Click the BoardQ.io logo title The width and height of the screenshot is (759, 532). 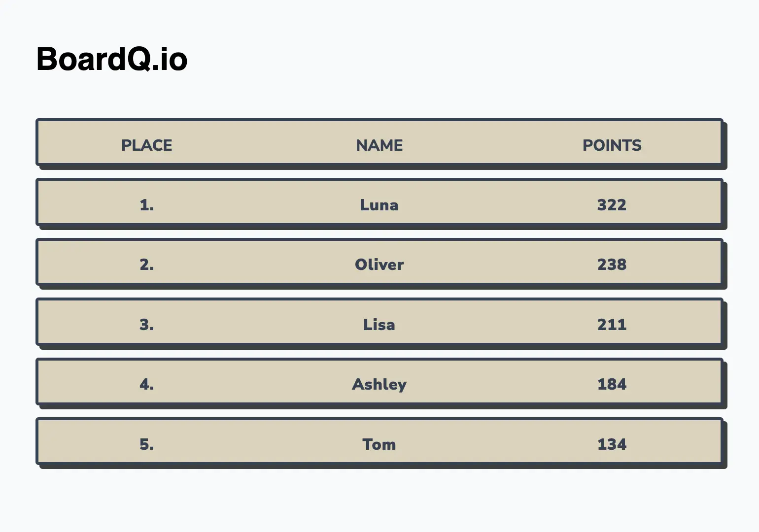tap(112, 59)
